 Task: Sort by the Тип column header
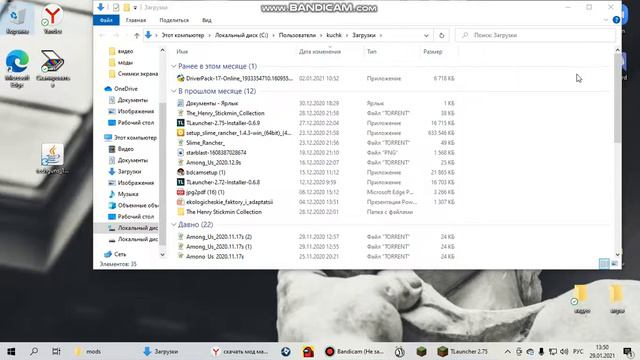click(371, 52)
